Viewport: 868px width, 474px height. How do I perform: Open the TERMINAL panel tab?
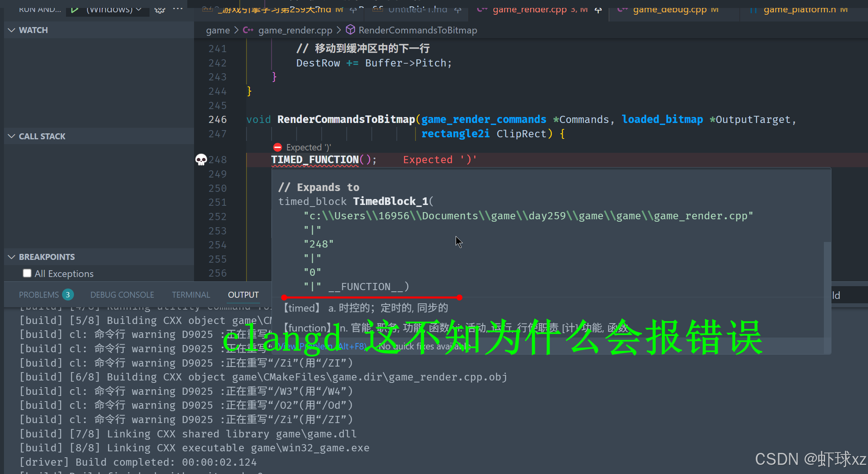(191, 295)
